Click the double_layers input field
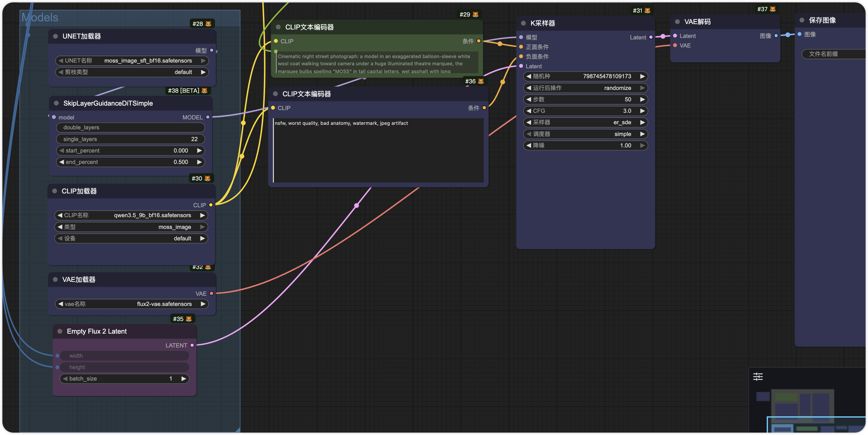The width and height of the screenshot is (868, 435). click(x=130, y=128)
